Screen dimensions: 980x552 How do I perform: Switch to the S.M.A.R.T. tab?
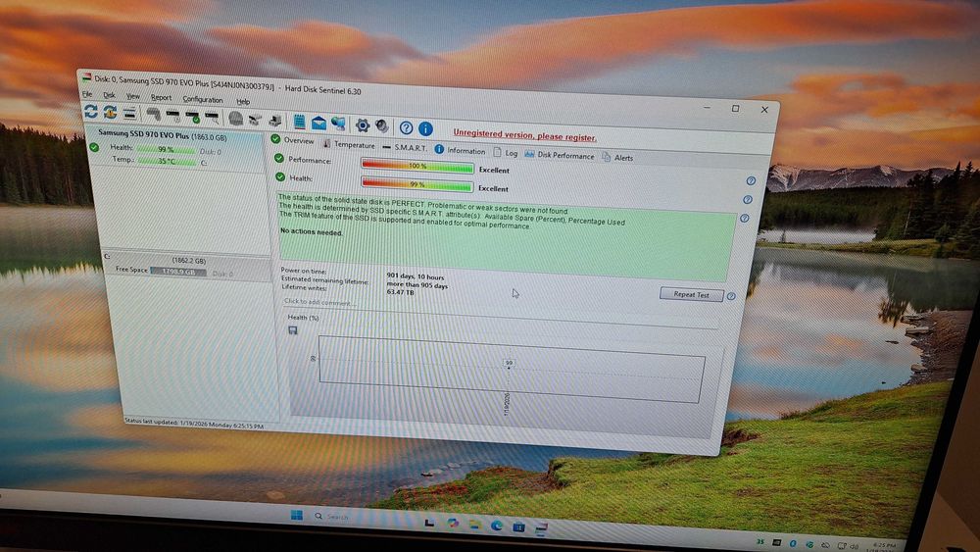405,147
